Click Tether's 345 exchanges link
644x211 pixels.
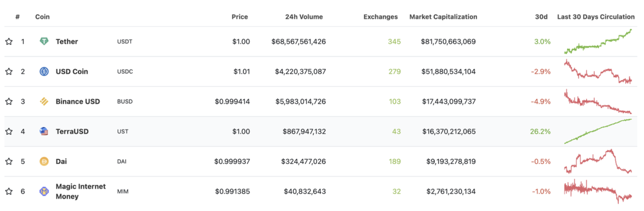tap(394, 41)
